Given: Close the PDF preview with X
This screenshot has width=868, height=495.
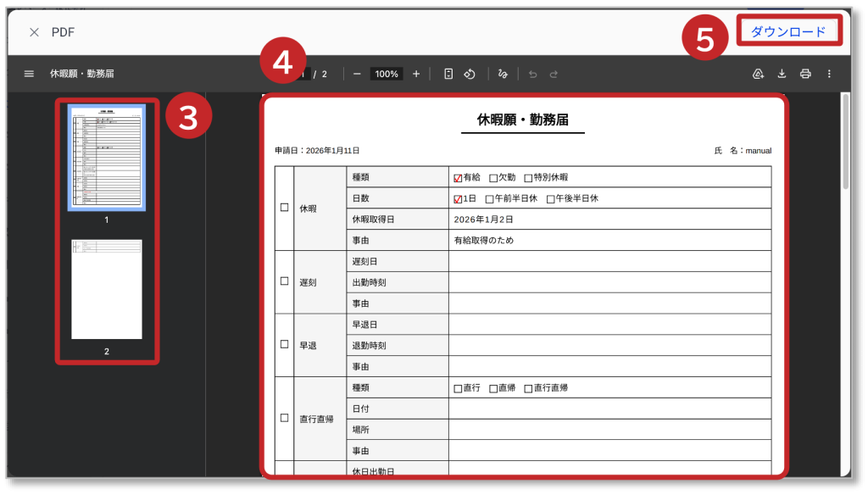Looking at the screenshot, I should click(x=34, y=32).
